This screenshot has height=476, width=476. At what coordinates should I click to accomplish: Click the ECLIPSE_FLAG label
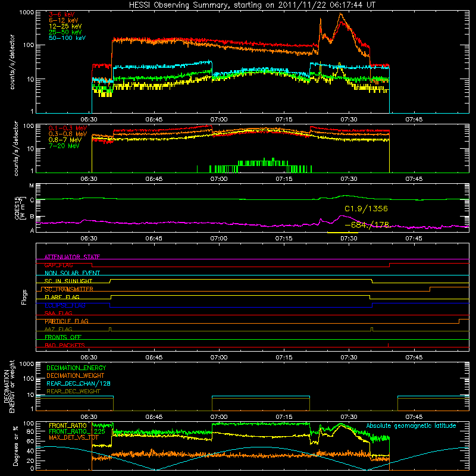(65, 305)
